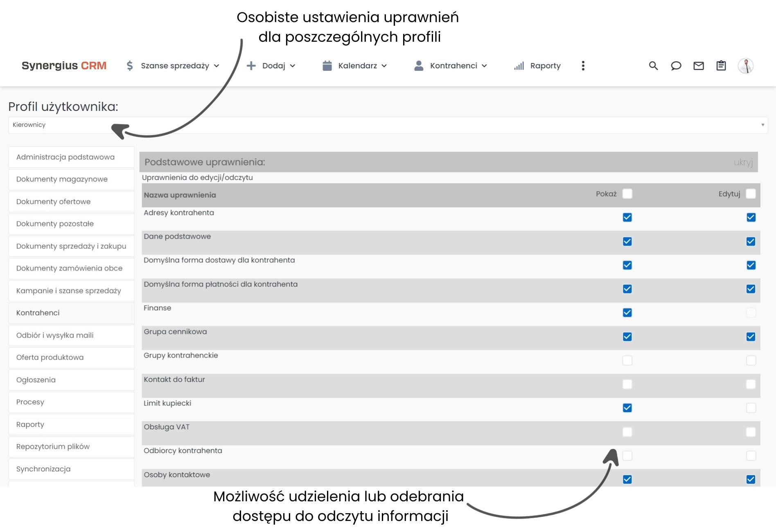Open the three-dot overflow menu
The width and height of the screenshot is (776, 532).
tap(583, 65)
